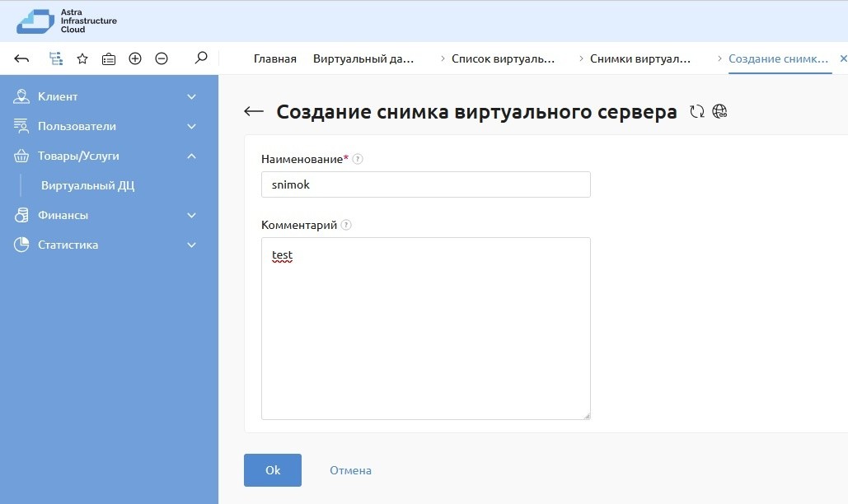Click the circled plus icon in toolbar
This screenshot has width=848, height=504.
pyautogui.click(x=135, y=58)
